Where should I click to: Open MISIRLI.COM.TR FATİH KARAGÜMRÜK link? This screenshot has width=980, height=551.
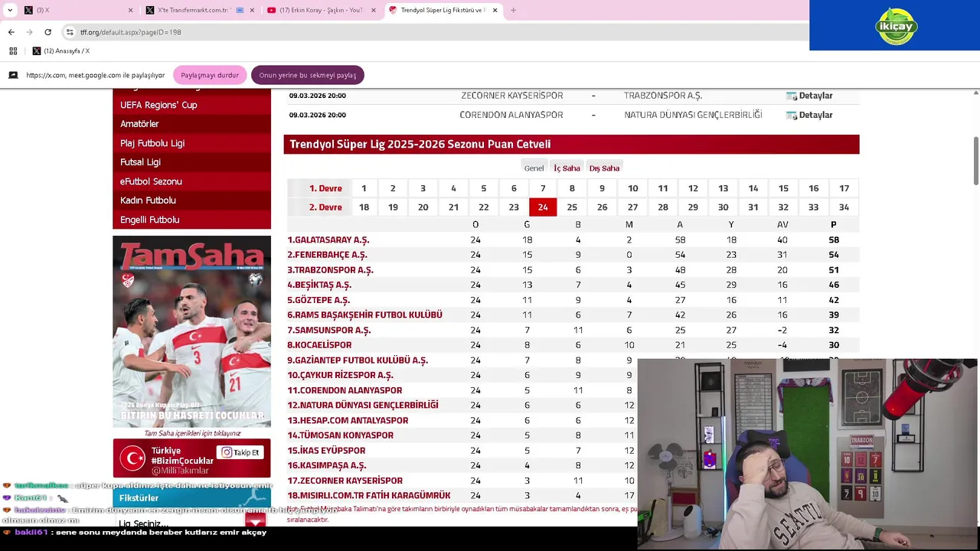tap(369, 495)
